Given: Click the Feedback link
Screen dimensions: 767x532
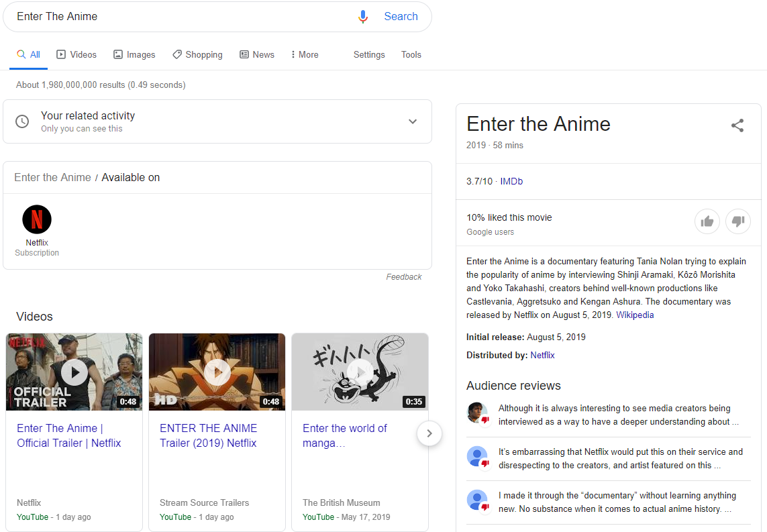Looking at the screenshot, I should tap(403, 277).
